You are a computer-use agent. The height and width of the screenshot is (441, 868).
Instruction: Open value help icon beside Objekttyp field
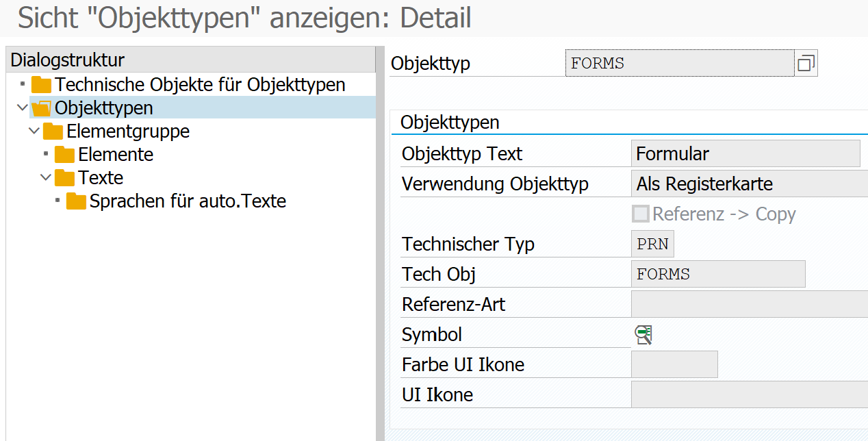[806, 64]
